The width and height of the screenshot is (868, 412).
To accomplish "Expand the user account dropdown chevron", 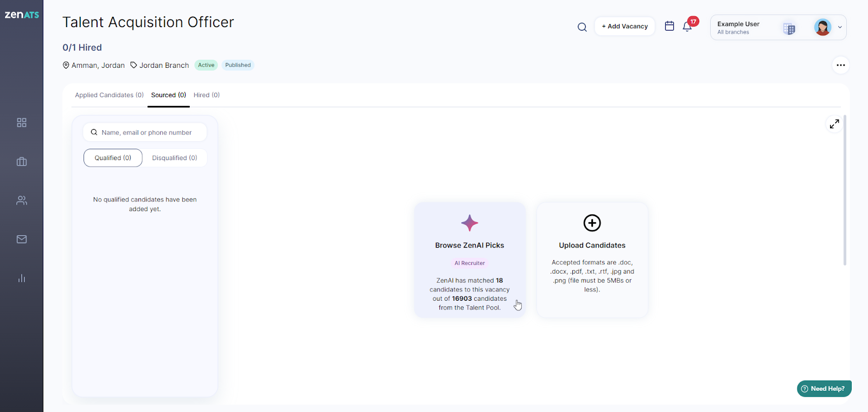I will pyautogui.click(x=840, y=27).
